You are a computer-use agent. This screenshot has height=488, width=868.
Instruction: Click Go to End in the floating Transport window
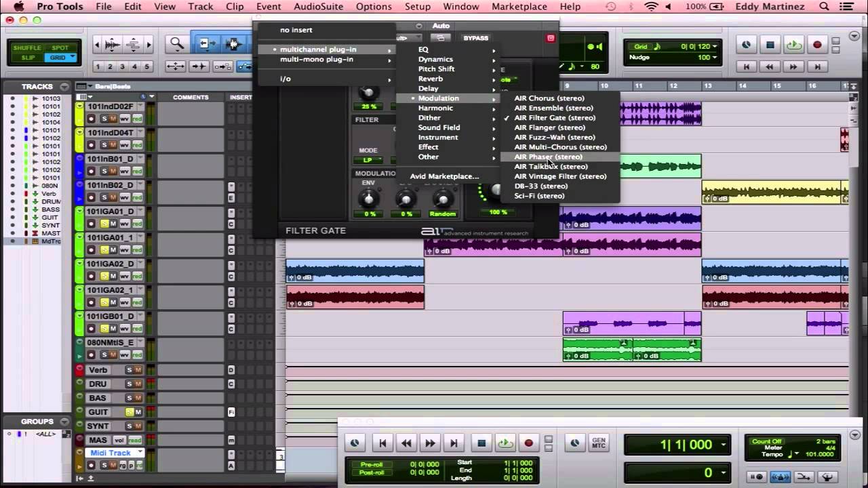tap(454, 443)
